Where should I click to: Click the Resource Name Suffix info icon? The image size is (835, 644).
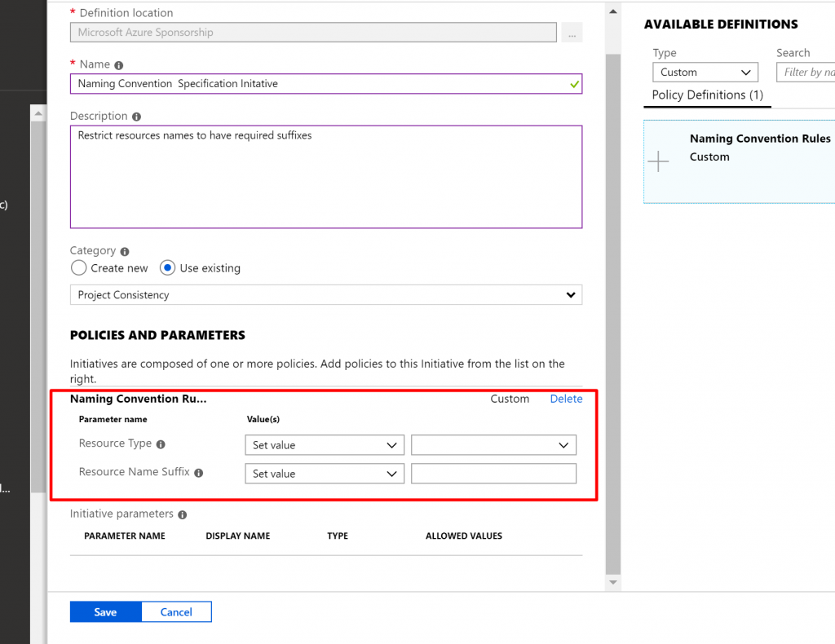coord(199,473)
